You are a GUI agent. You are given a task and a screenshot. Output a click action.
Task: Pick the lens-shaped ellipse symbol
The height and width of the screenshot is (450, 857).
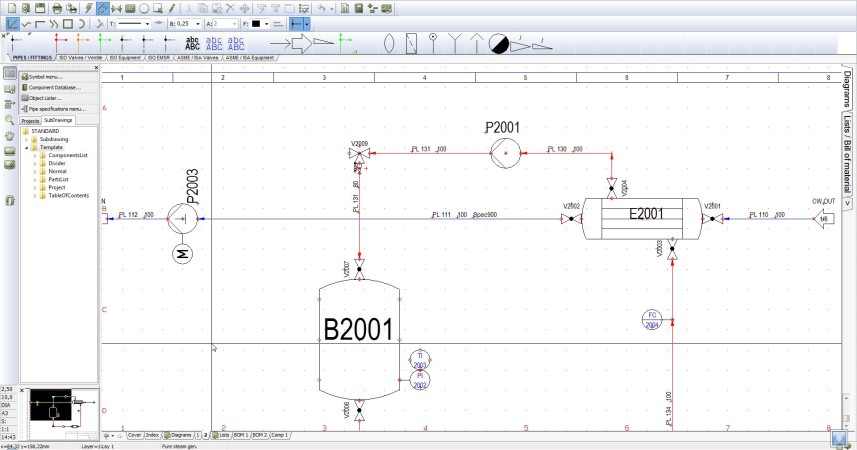(x=389, y=43)
